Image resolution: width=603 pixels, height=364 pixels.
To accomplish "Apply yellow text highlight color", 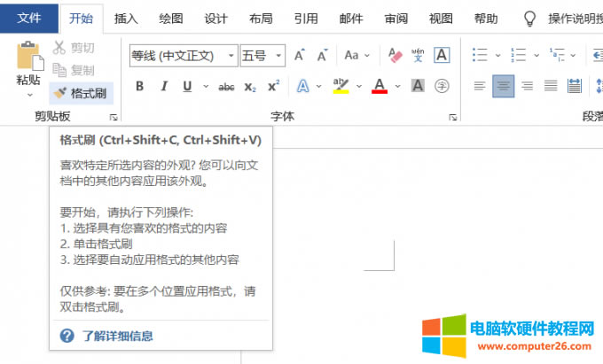I will (x=341, y=86).
